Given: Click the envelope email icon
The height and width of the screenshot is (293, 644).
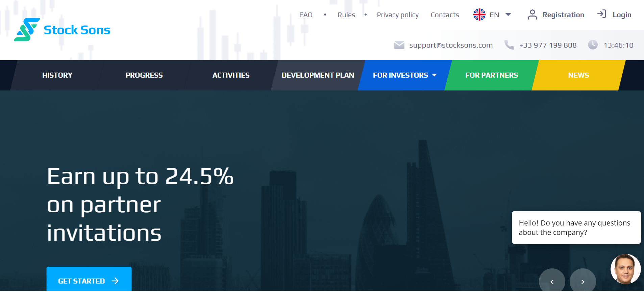Looking at the screenshot, I should coord(399,45).
